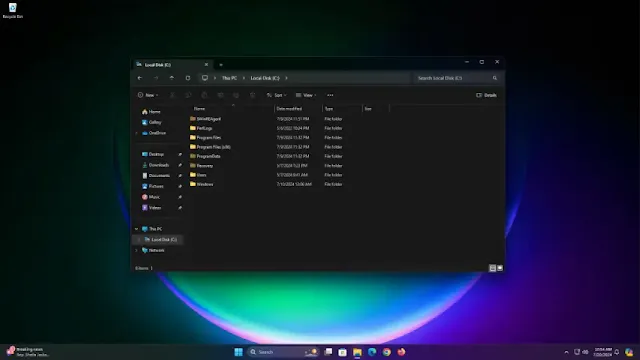The height and width of the screenshot is (360, 640).
Task: Select the PerfLogs folder
Action: pos(201,128)
